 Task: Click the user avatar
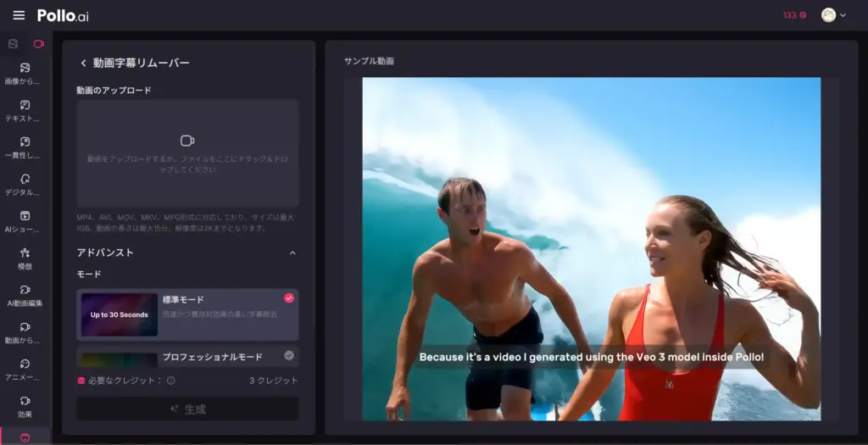click(828, 15)
